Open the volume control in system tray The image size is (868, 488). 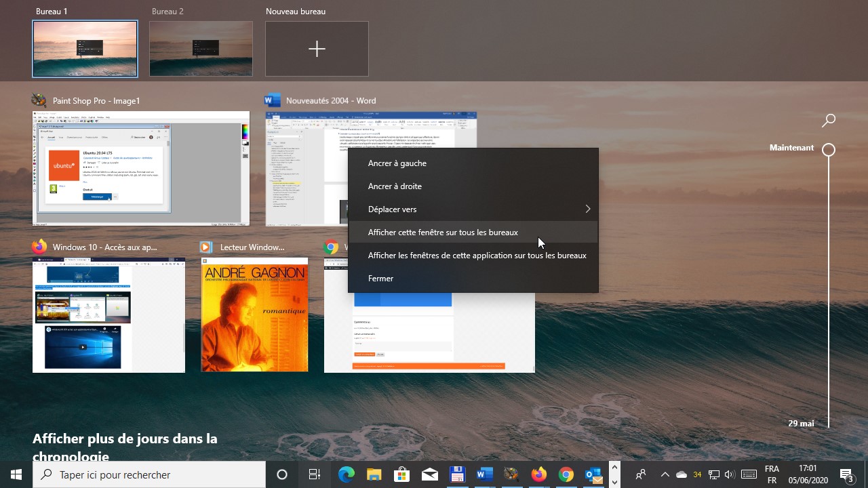tap(730, 474)
